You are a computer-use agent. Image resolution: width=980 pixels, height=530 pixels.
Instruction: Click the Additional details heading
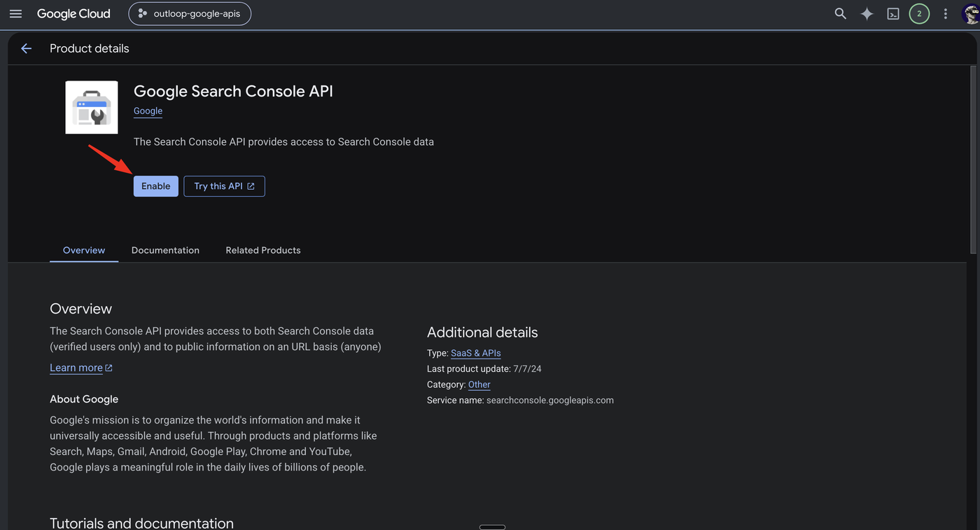482,333
